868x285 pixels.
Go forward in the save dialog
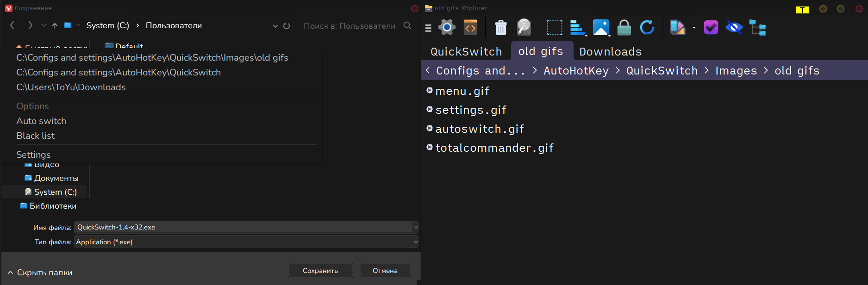coord(30,25)
